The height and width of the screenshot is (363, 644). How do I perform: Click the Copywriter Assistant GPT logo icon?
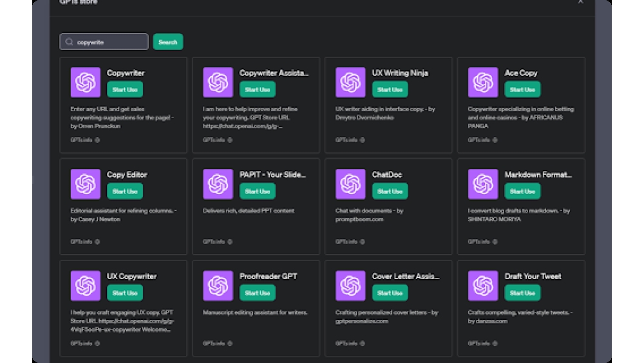pyautogui.click(x=218, y=83)
